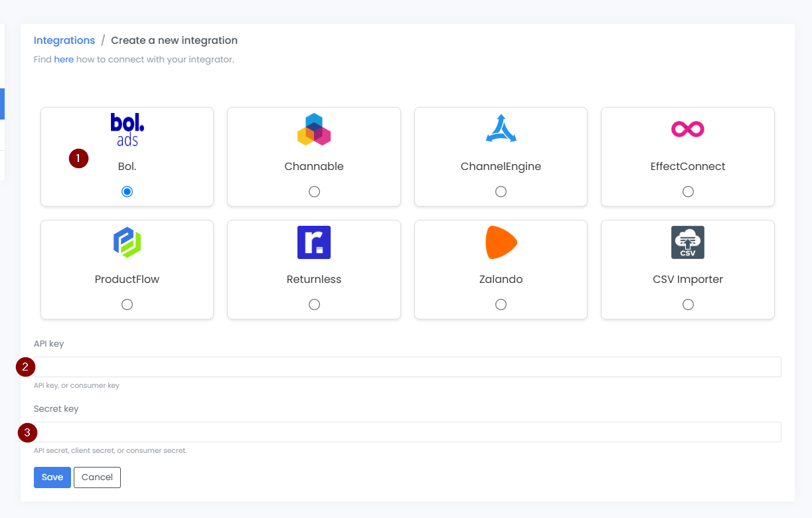Click the Cancel button
The width and height of the screenshot is (812, 518).
97,477
